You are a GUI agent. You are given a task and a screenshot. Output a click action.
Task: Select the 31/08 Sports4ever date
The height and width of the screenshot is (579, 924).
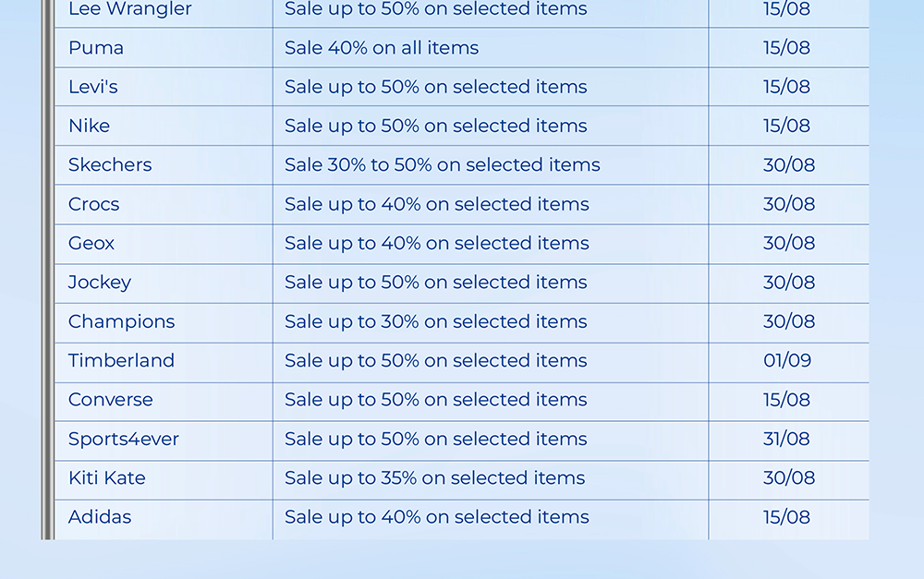tap(787, 439)
